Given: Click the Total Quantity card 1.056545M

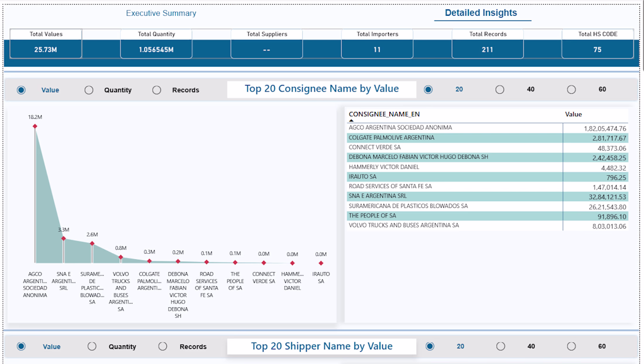Looking at the screenshot, I should 156,43.
